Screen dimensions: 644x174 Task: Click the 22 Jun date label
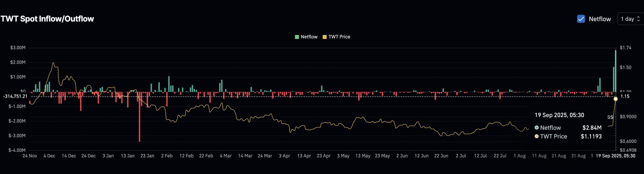coord(441,156)
